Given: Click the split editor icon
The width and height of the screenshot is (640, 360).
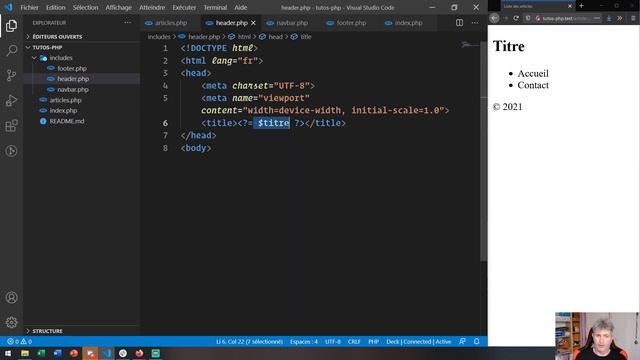Looking at the screenshot, I should [459, 23].
